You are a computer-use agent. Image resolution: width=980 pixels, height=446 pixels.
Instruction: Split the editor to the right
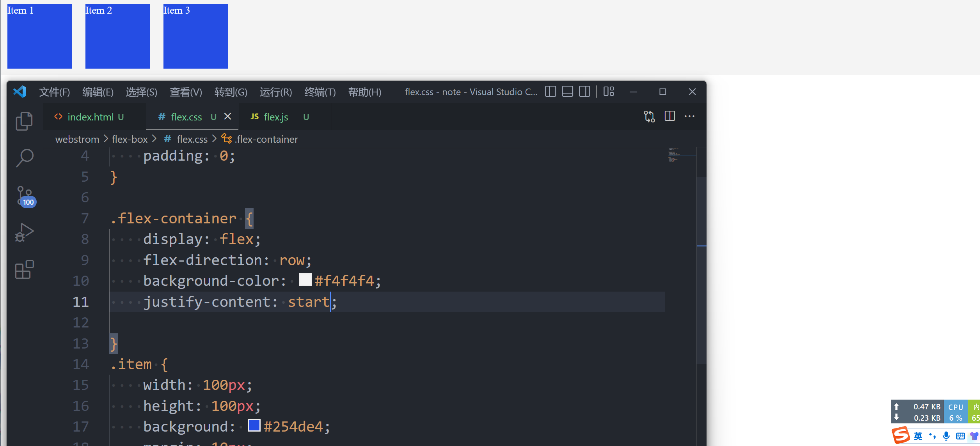669,116
